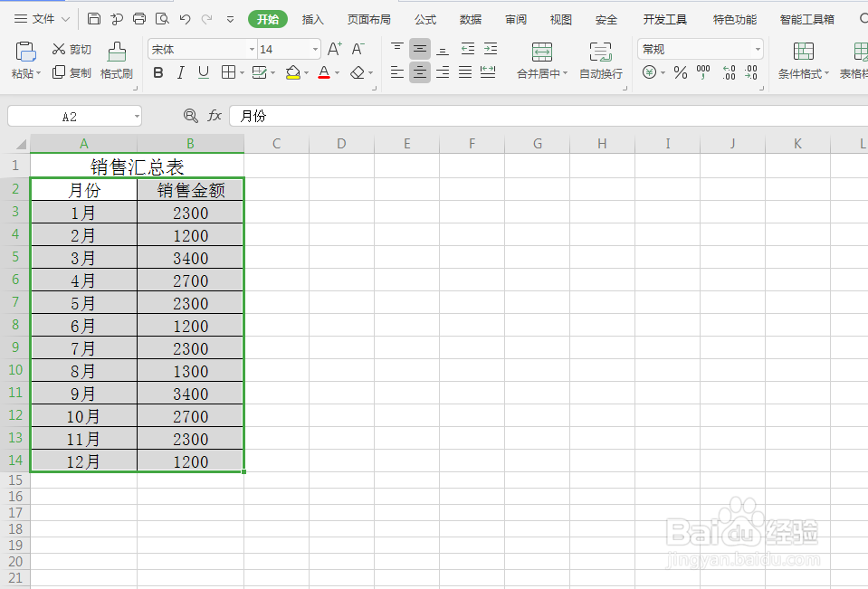The image size is (868, 589).
Task: Switch to the 视图 tab
Action: click(561, 19)
